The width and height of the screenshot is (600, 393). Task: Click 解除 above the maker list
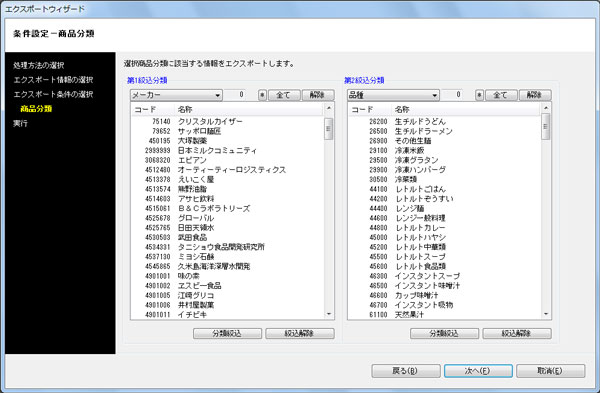(x=318, y=95)
